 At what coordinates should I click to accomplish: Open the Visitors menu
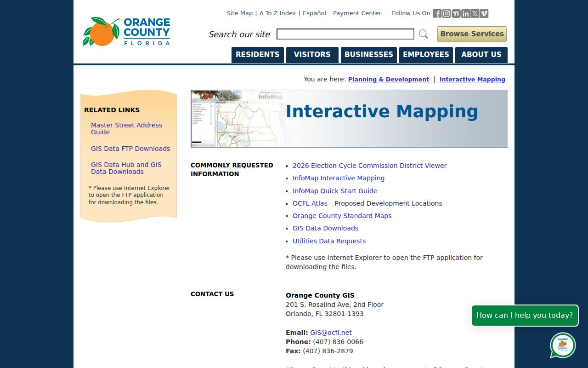[312, 55]
